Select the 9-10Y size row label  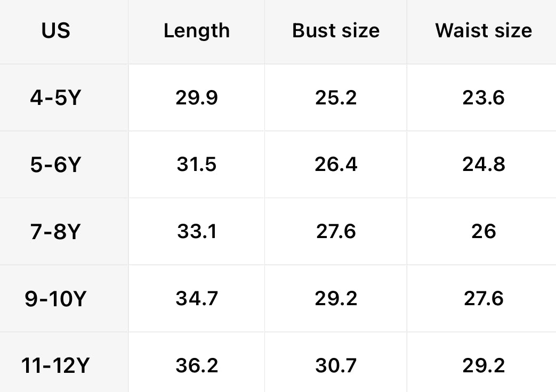(55, 299)
